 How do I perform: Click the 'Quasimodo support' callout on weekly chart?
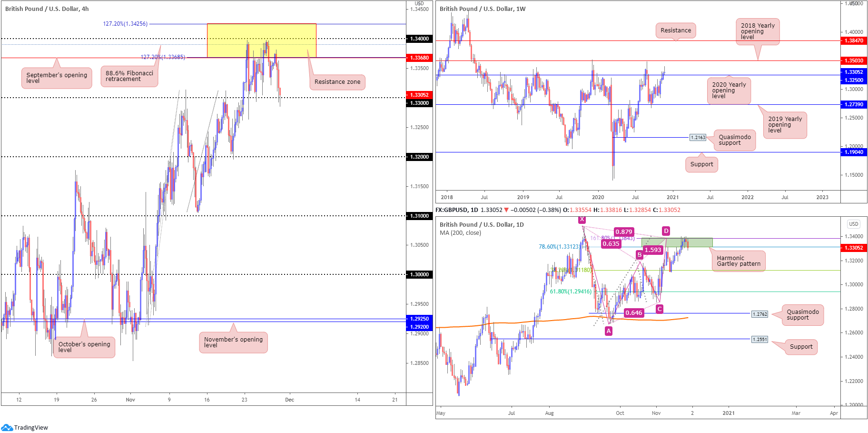734,140
